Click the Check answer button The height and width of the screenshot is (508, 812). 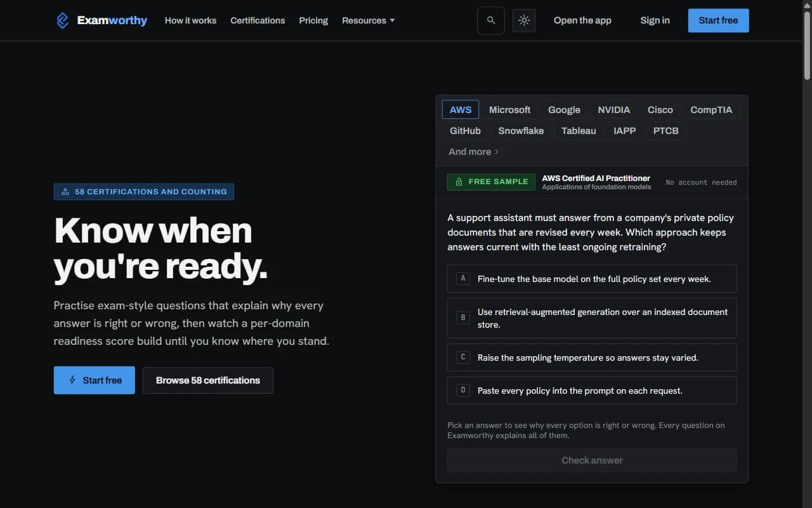coord(592,460)
